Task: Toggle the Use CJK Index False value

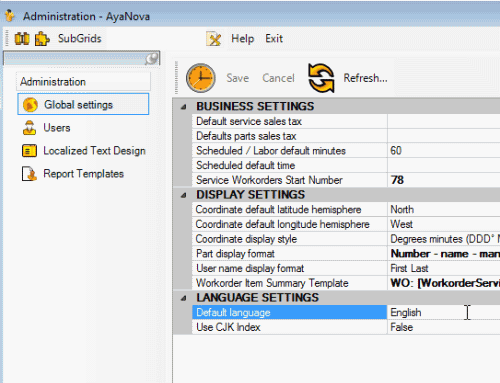Action: 444,327
